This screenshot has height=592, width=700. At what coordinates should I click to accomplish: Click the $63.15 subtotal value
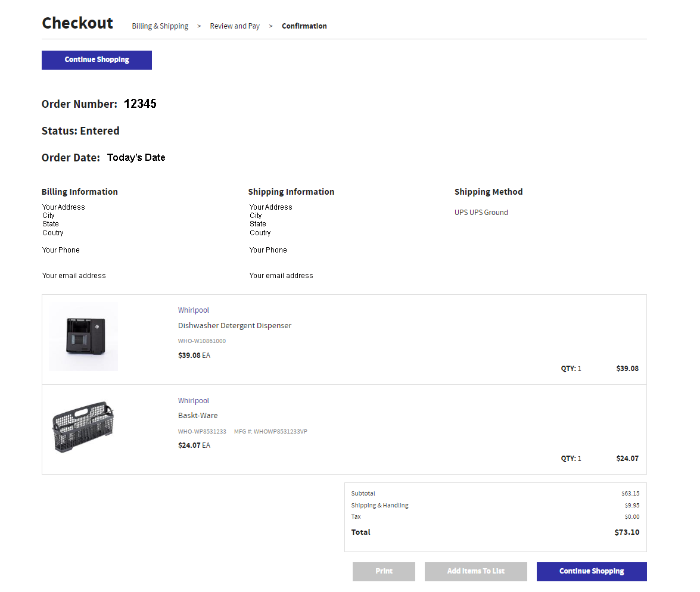click(630, 493)
